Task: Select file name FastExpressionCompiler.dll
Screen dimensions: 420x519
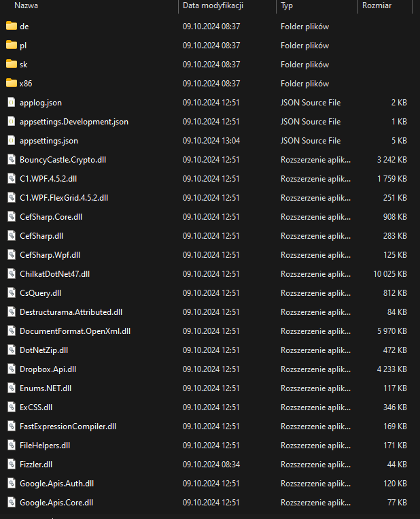Action: pos(68,426)
